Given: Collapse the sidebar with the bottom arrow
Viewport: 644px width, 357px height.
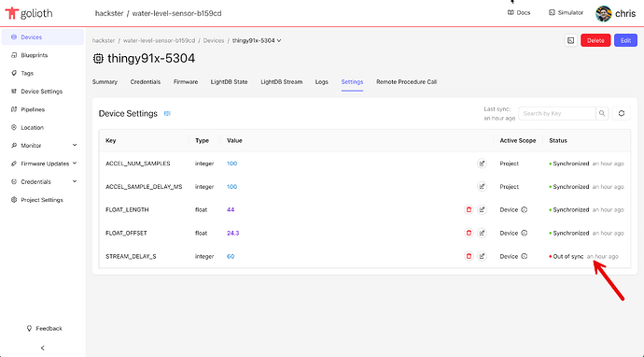Looking at the screenshot, I should click(x=43, y=348).
